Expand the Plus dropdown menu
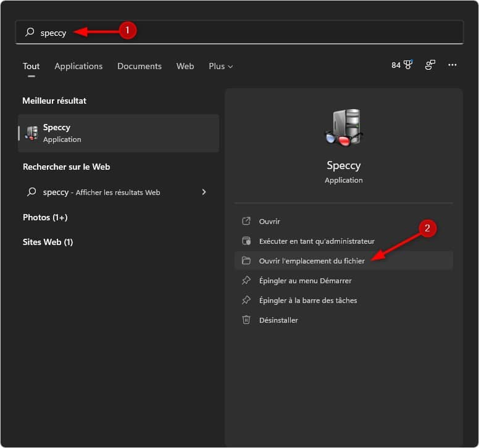The image size is (479, 448). [220, 66]
